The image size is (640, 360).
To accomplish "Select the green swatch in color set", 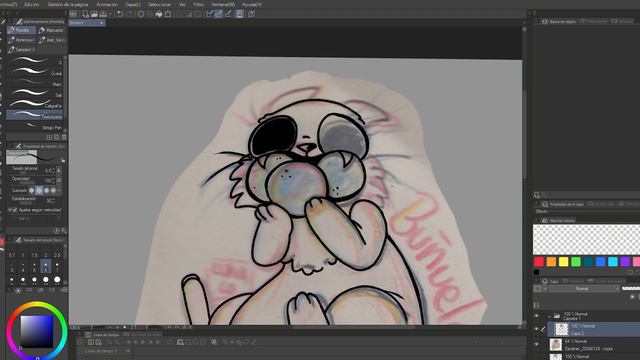I will point(576,262).
